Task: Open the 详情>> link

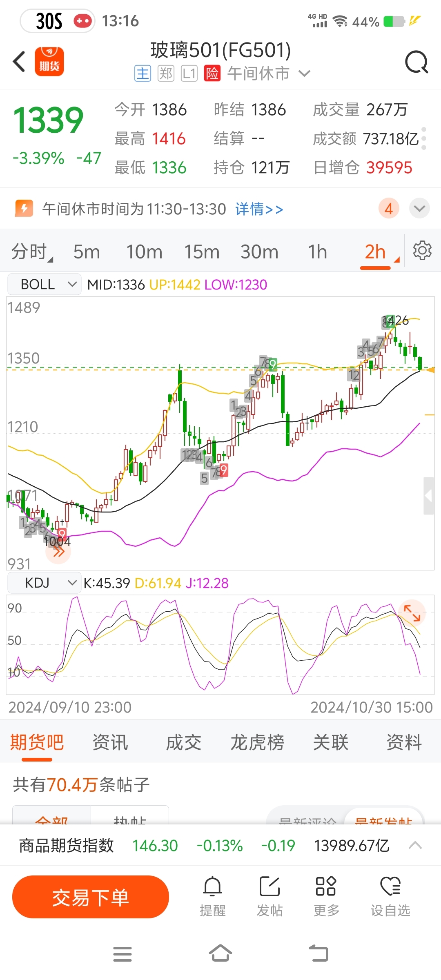Action: [x=259, y=209]
